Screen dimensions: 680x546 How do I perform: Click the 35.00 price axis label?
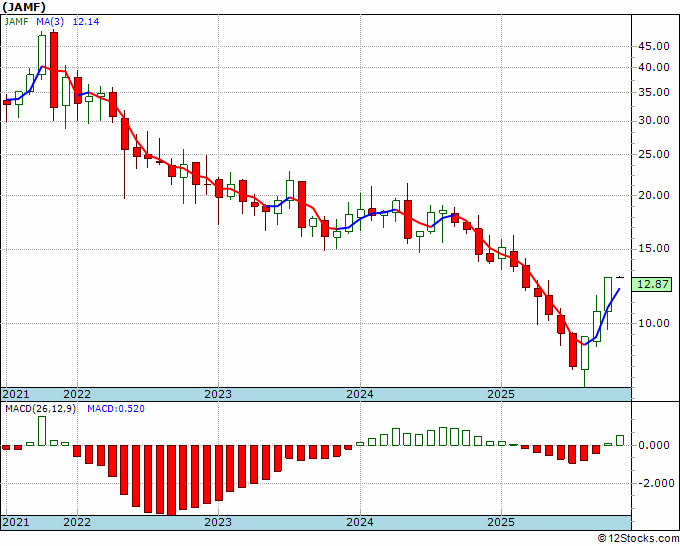coord(654,92)
